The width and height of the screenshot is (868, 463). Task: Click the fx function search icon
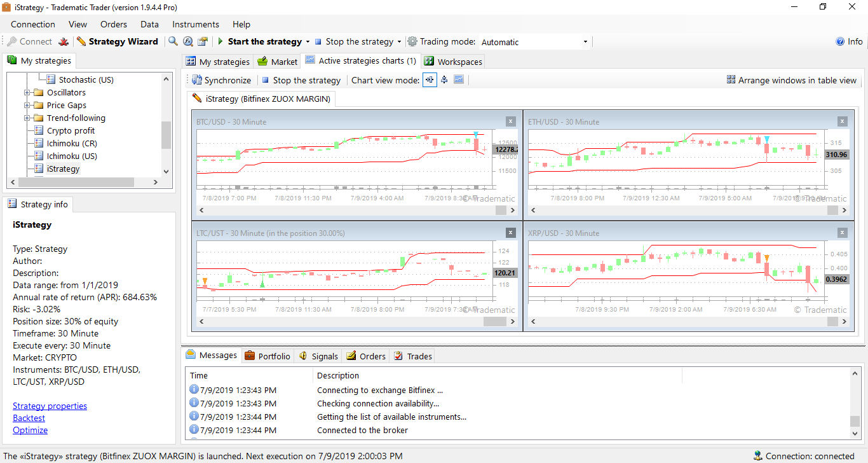pyautogui.click(x=188, y=42)
